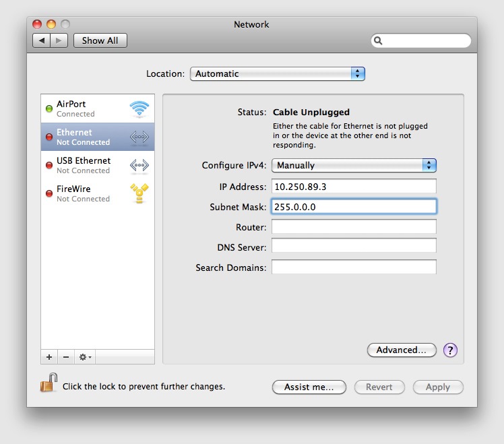Select FireWire in the service list
The width and height of the screenshot is (504, 444).
[x=98, y=193]
